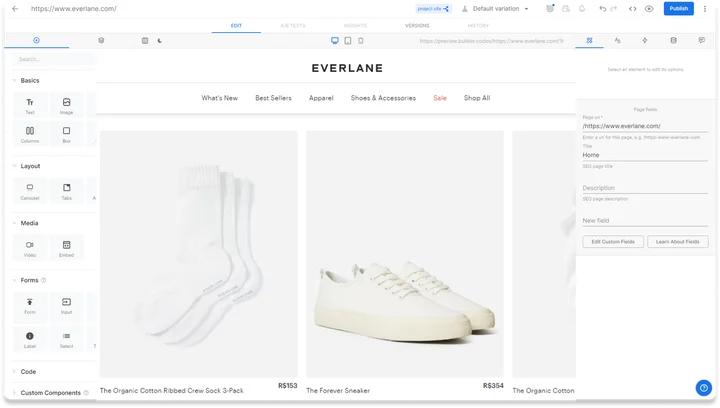
Task: Click the Shop All nav link
Action: [x=477, y=98]
